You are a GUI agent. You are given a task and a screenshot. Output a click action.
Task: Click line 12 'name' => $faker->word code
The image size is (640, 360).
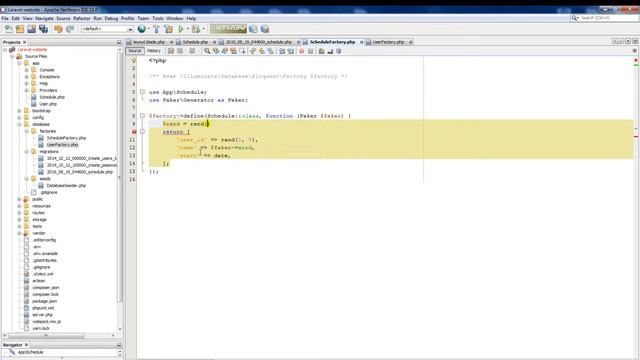[x=216, y=147]
